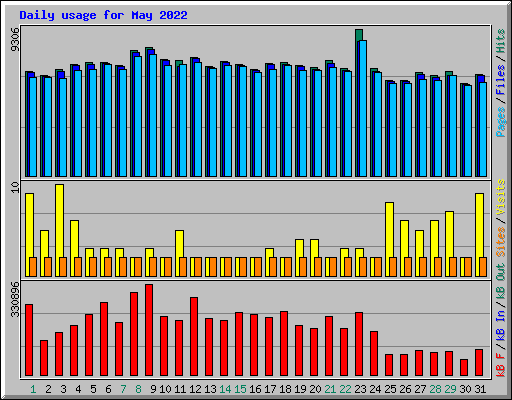Click the 'kB F / kB In / kB Out' legend
The height and width of the screenshot is (400, 512).
(500, 320)
